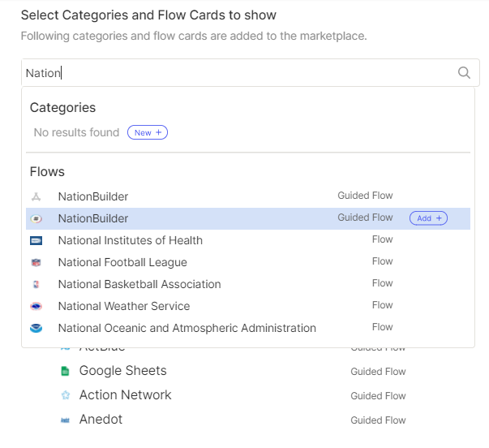
Task: Click the No results found text
Action: click(76, 132)
